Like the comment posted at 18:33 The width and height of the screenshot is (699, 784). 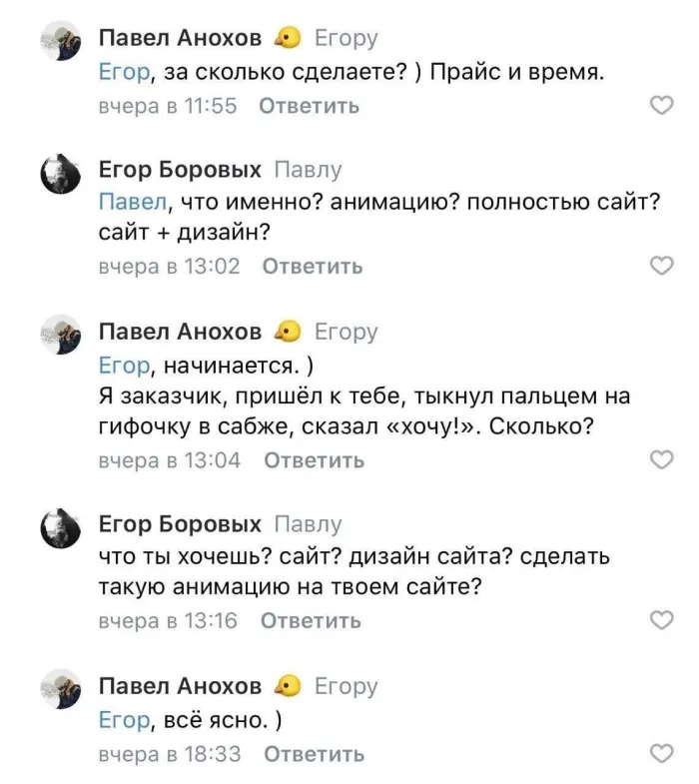pos(661,754)
